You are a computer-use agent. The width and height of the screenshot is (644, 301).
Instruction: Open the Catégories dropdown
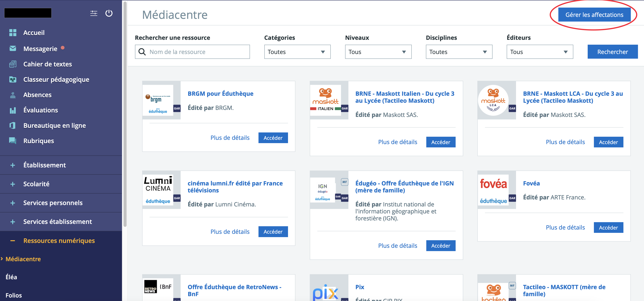click(297, 52)
